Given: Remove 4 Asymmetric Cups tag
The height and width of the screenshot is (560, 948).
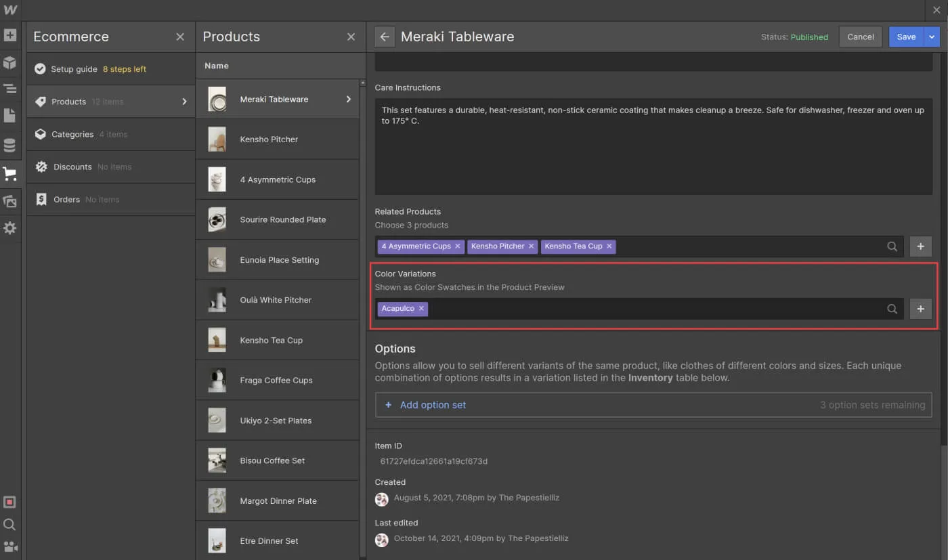Looking at the screenshot, I should tap(458, 246).
